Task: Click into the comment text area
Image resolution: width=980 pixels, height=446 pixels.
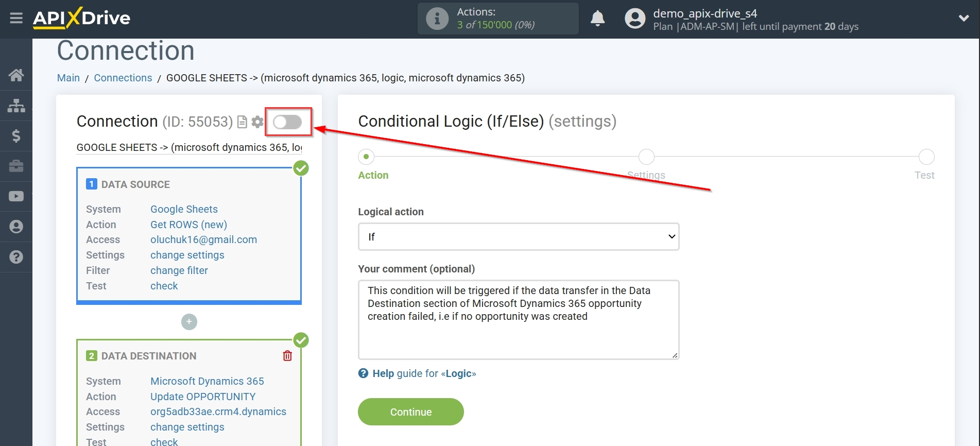Action: (519, 319)
